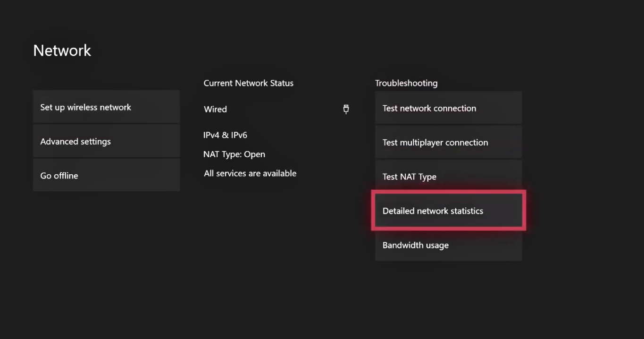Start Test multiplayer connection
The image size is (644, 339).
(448, 143)
